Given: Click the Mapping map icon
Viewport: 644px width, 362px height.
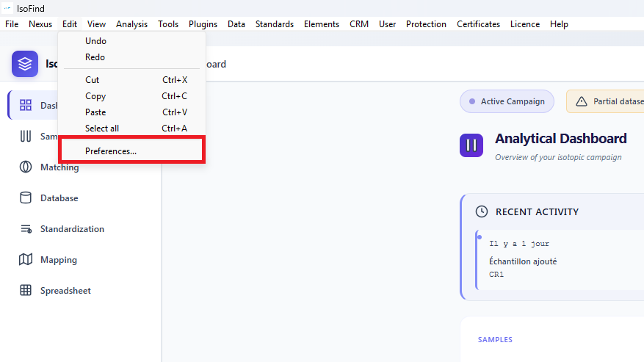Looking at the screenshot, I should (x=26, y=259).
